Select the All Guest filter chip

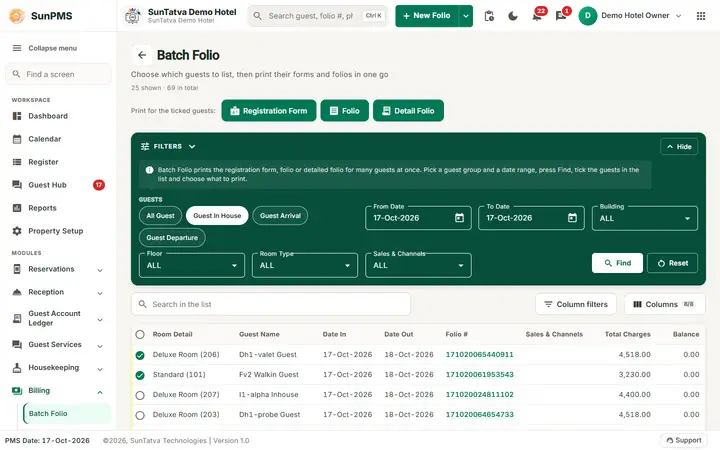tap(160, 216)
